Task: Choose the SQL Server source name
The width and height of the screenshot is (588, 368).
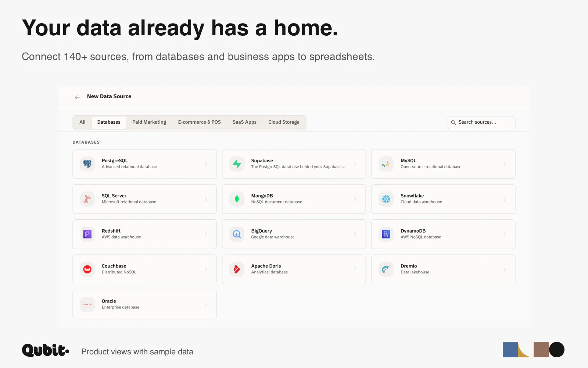Action: (114, 196)
